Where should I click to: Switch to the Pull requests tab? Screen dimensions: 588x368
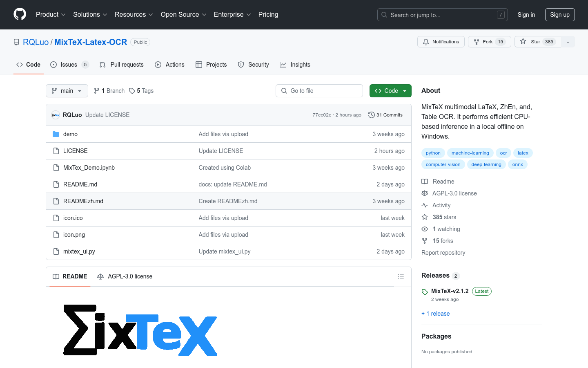(x=122, y=65)
